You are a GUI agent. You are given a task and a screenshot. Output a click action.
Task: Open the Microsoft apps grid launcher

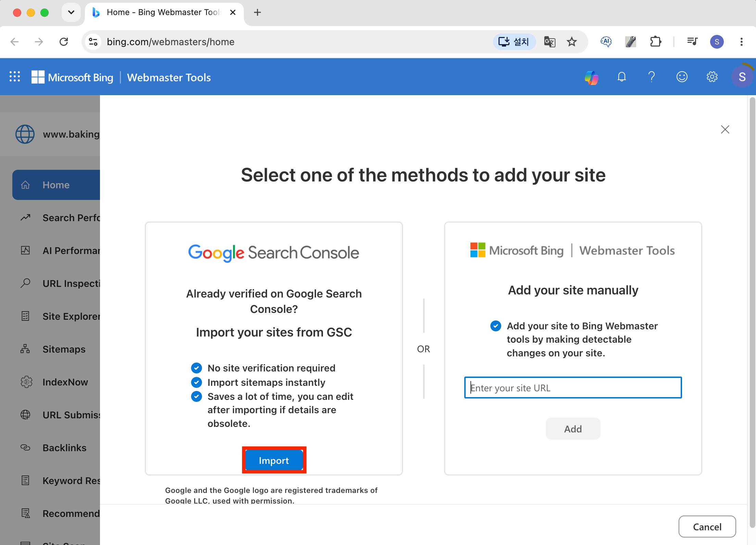pos(15,77)
